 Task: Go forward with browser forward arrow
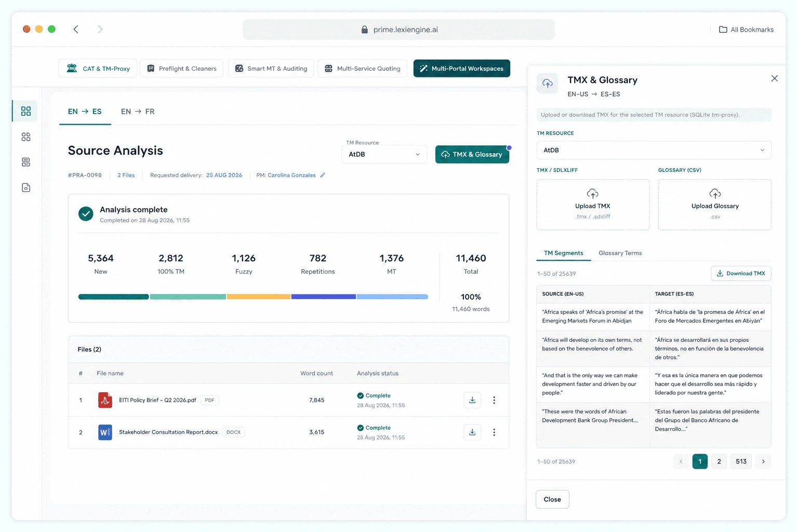100,29
